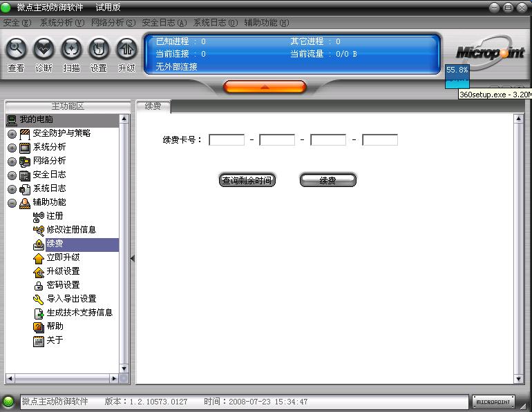This screenshot has width=532, height=412.
Task: Click the 系统日志 documents icon
Action: click(x=25, y=189)
